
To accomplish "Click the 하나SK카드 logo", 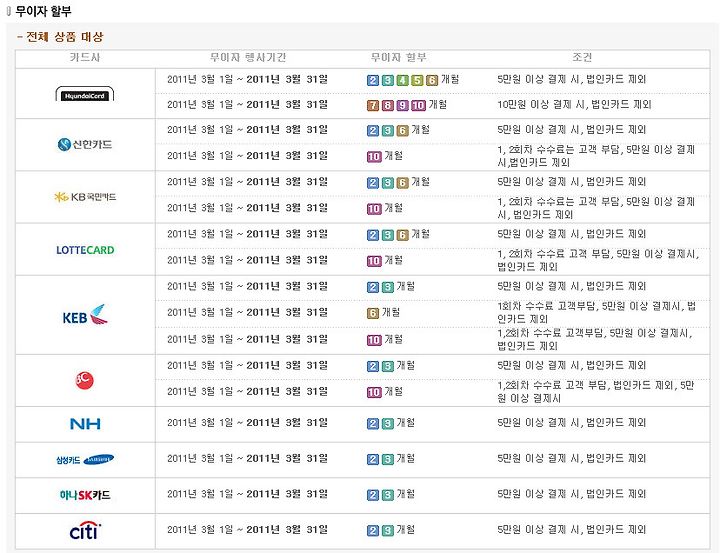I will point(85,495).
